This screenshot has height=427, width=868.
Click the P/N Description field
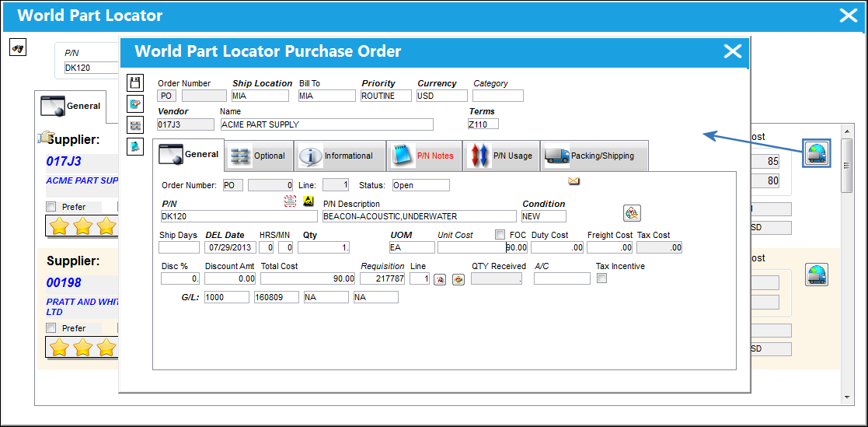coord(419,216)
